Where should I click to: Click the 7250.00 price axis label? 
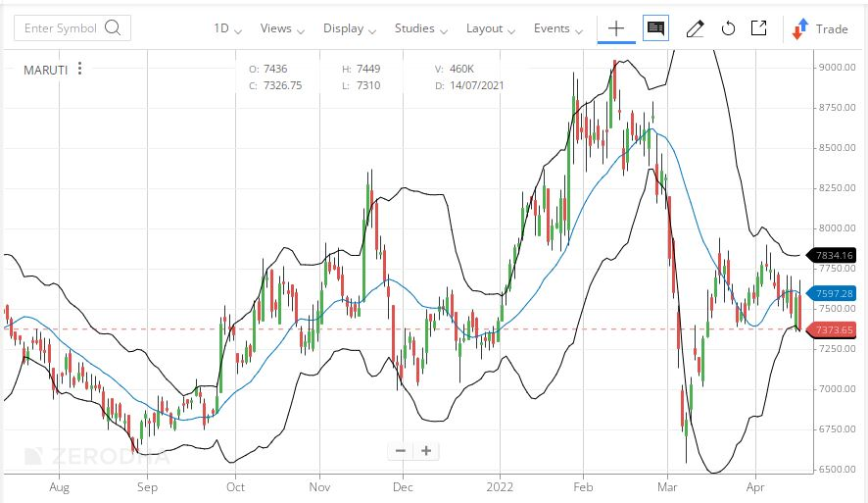(x=838, y=348)
